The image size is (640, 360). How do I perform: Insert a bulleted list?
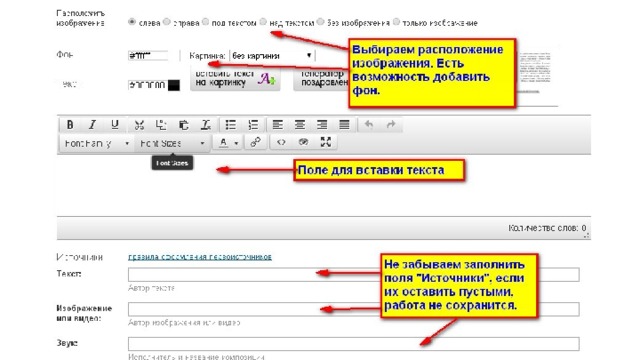coord(231,125)
